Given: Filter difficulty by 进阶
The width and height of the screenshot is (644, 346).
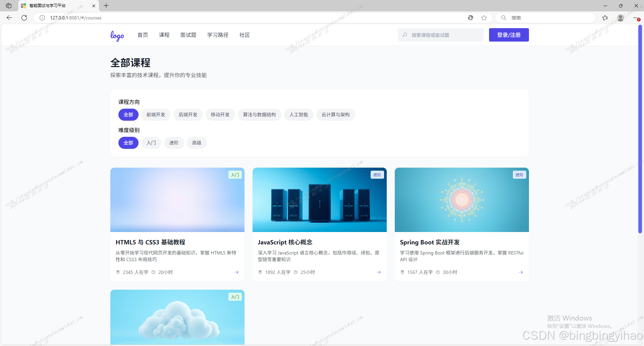Looking at the screenshot, I should tap(174, 143).
